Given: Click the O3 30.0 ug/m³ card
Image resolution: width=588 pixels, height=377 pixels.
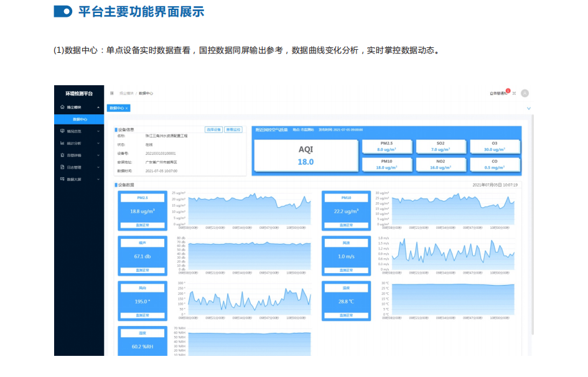Looking at the screenshot, I should point(495,147).
